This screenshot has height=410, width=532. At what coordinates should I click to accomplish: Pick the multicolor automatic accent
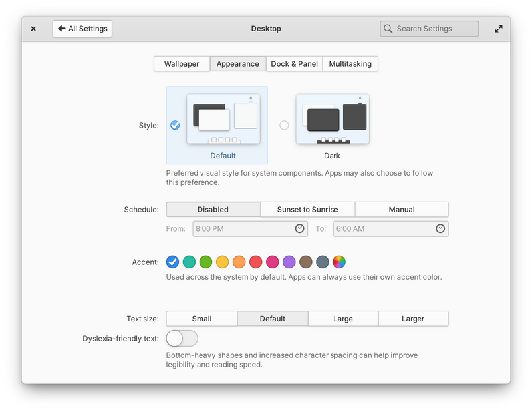[339, 262]
